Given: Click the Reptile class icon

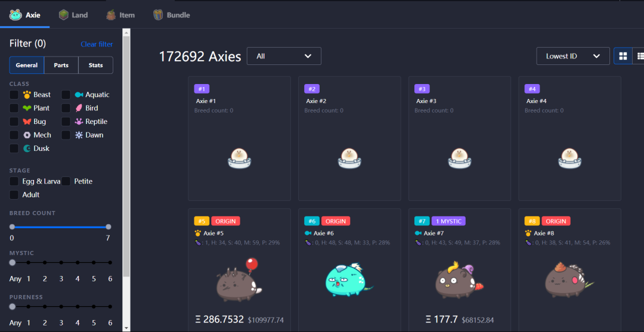Looking at the screenshot, I should (79, 122).
